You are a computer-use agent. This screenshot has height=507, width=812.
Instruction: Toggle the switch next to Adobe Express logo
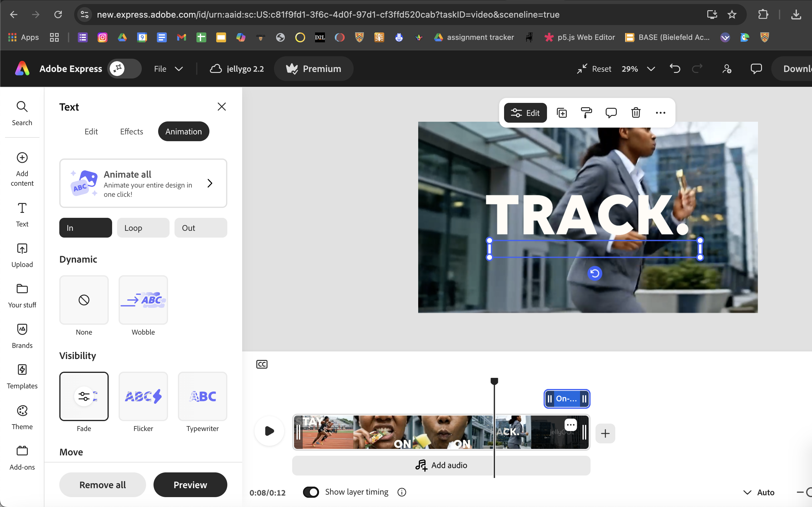[124, 69]
